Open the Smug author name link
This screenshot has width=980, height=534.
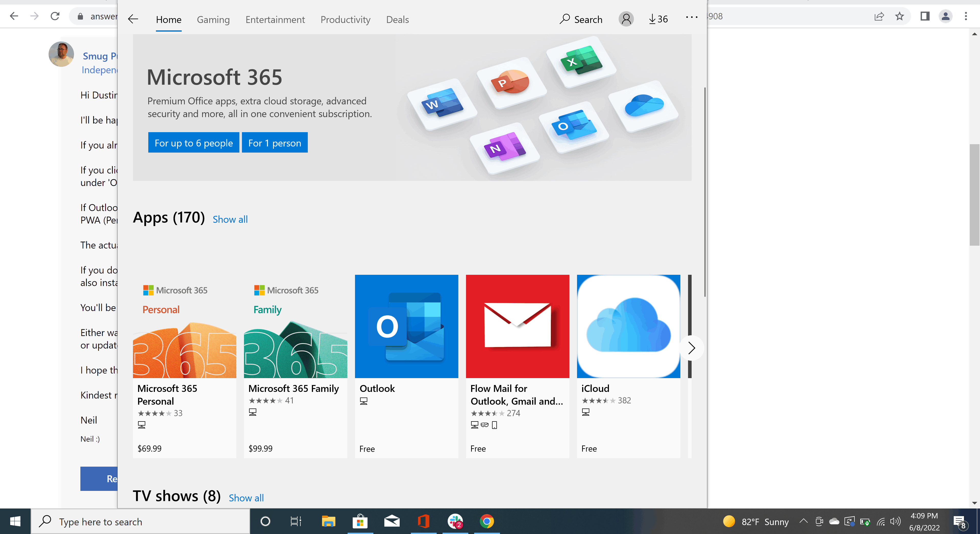tap(100, 56)
